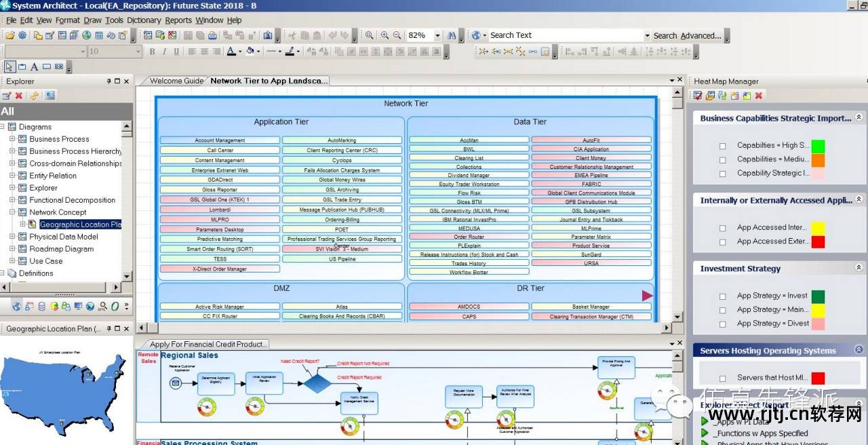
Task: Check Servers that Host MI... box
Action: [x=722, y=379]
